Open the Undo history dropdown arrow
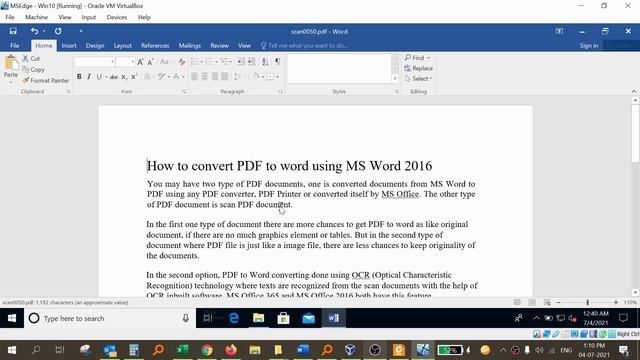640x360 pixels. pos(44,31)
